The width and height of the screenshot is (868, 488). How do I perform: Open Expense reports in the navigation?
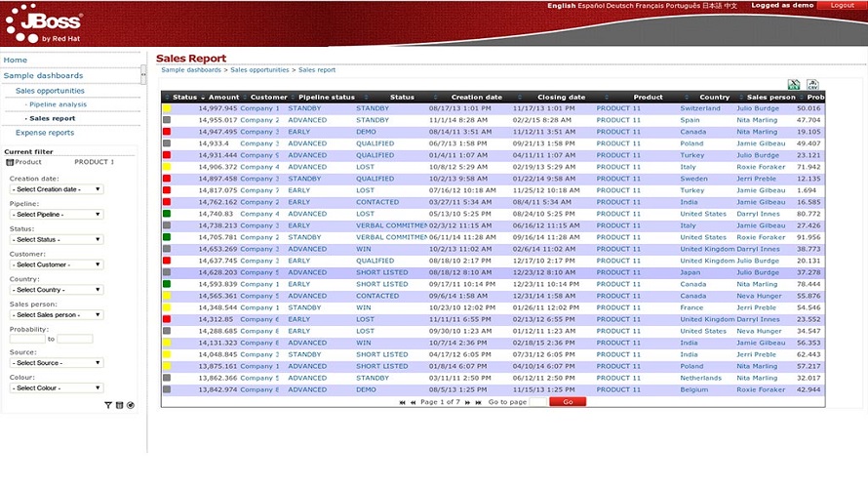(45, 133)
